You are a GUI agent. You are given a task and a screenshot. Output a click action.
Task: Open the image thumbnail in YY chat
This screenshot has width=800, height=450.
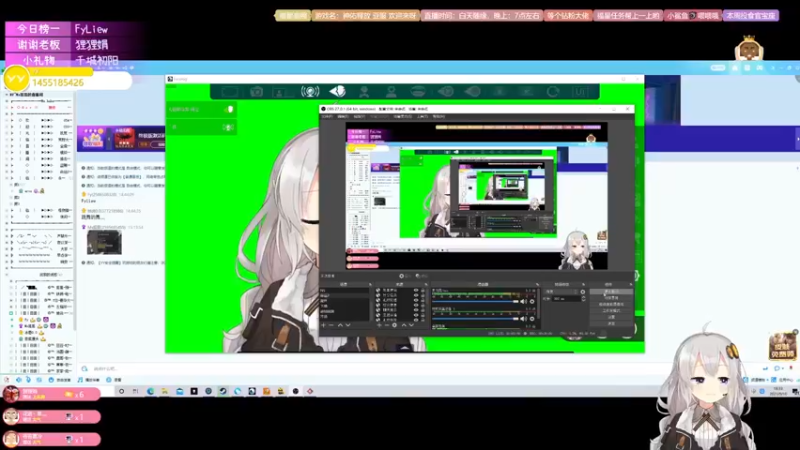coord(104,242)
